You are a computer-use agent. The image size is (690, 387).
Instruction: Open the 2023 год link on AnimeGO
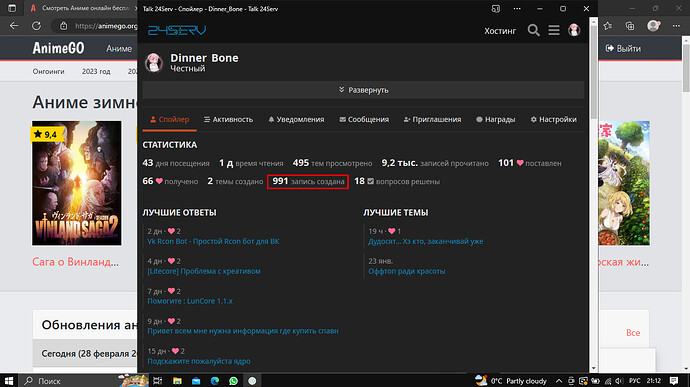[x=96, y=71]
